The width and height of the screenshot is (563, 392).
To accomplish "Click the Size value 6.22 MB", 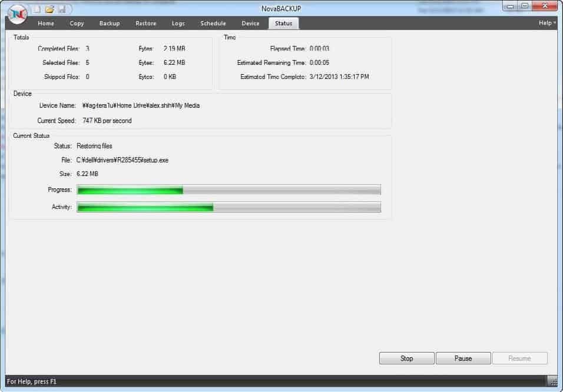I will (x=87, y=174).
